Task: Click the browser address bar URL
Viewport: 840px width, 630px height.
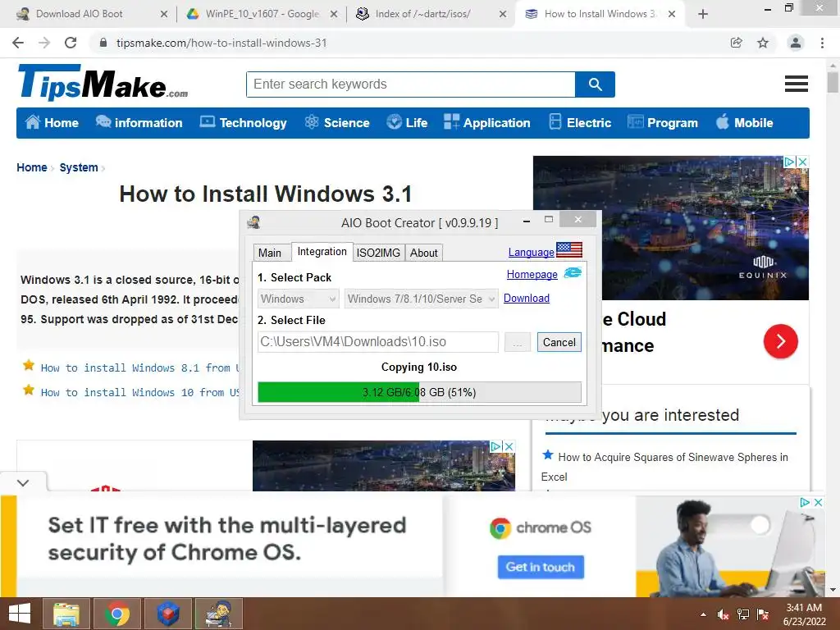Action: 221,43
